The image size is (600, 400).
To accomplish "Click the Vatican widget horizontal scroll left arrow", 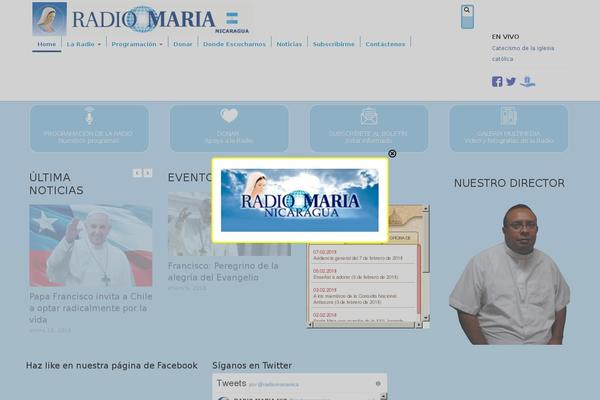I will [x=310, y=325].
